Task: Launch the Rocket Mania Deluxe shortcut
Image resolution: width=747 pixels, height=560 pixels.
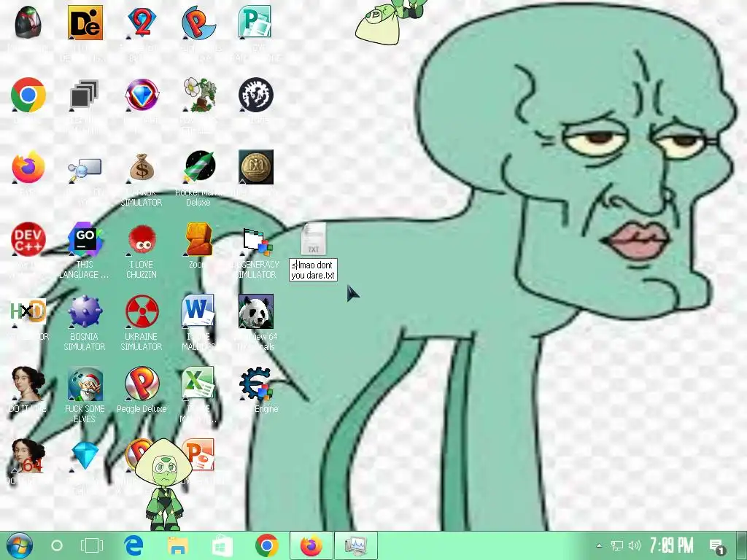Action: point(199,167)
